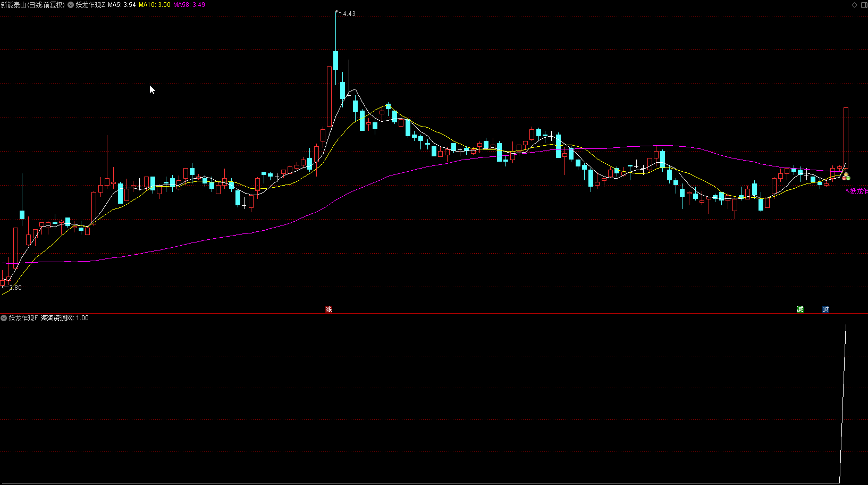Click the MA5 value label
This screenshot has height=485, width=868.
pyautogui.click(x=122, y=5)
